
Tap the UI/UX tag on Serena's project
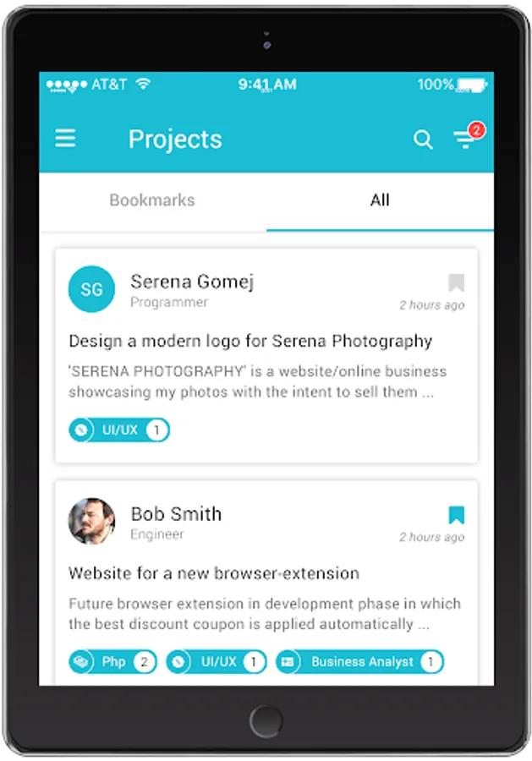pyautogui.click(x=119, y=430)
